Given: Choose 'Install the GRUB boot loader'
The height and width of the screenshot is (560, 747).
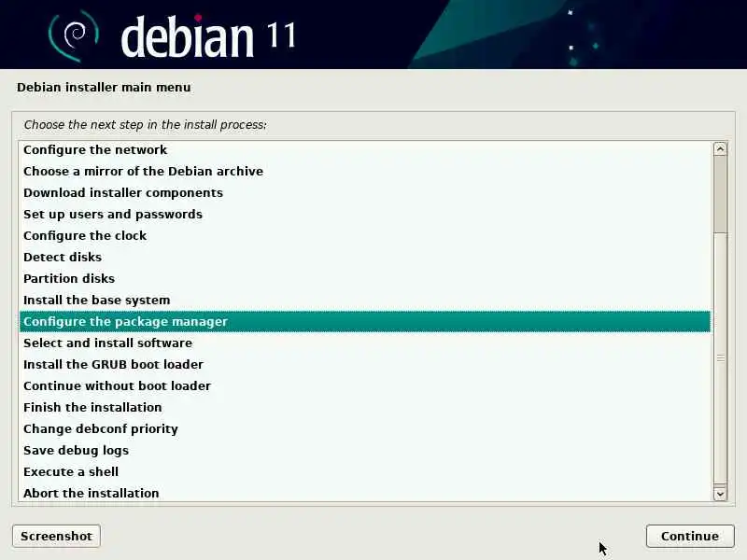Looking at the screenshot, I should [x=365, y=364].
